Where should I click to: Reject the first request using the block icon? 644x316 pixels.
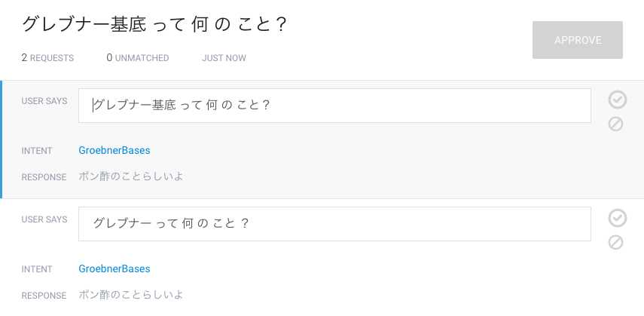[x=615, y=124]
